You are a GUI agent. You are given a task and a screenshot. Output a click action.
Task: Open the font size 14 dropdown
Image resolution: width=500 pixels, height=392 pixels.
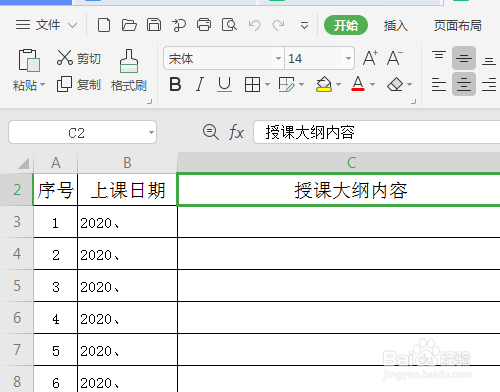(x=348, y=59)
